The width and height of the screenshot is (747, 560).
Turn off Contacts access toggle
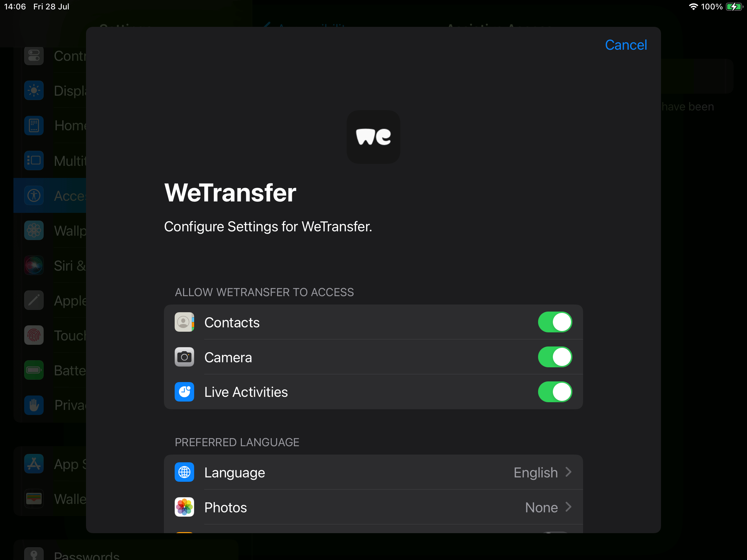tap(555, 322)
